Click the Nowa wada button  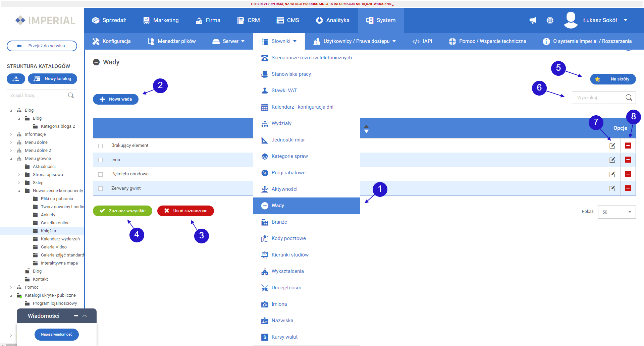coord(116,99)
